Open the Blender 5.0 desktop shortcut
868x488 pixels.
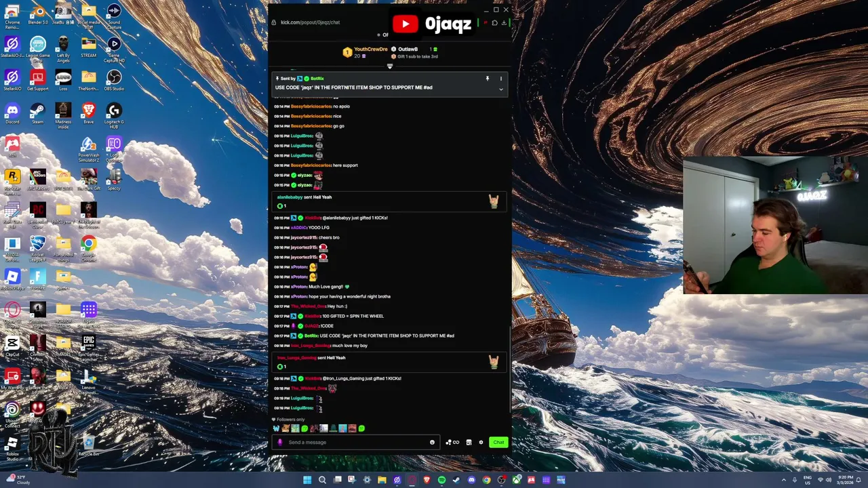[x=38, y=15]
